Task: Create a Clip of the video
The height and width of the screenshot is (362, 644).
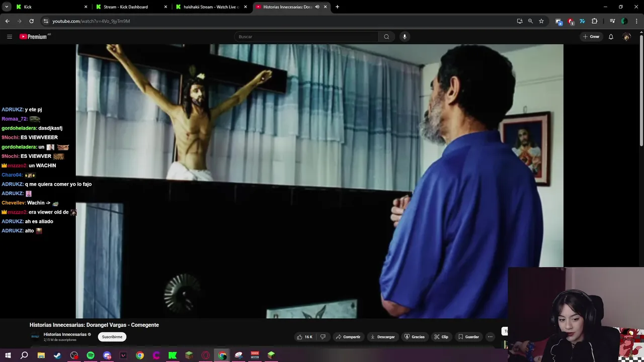Action: 441,337
